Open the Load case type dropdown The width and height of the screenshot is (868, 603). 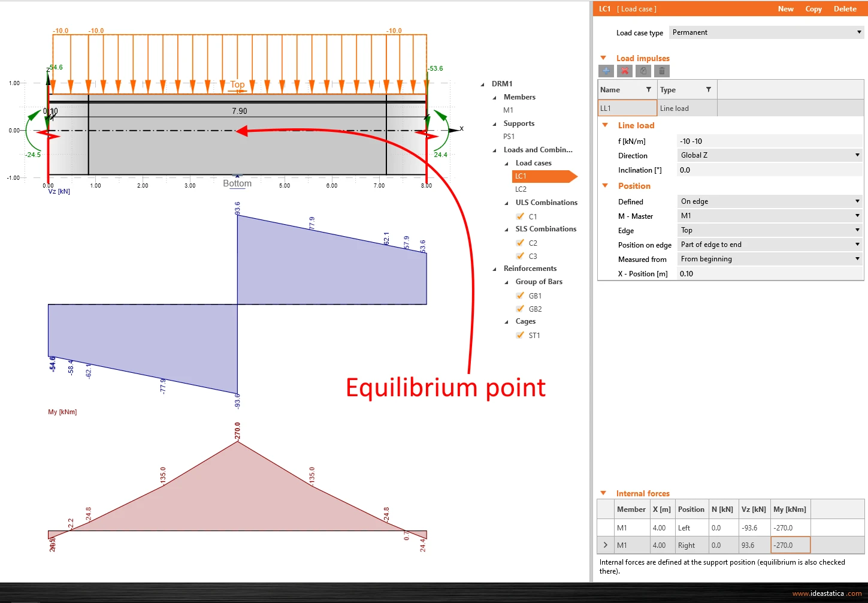pos(767,32)
